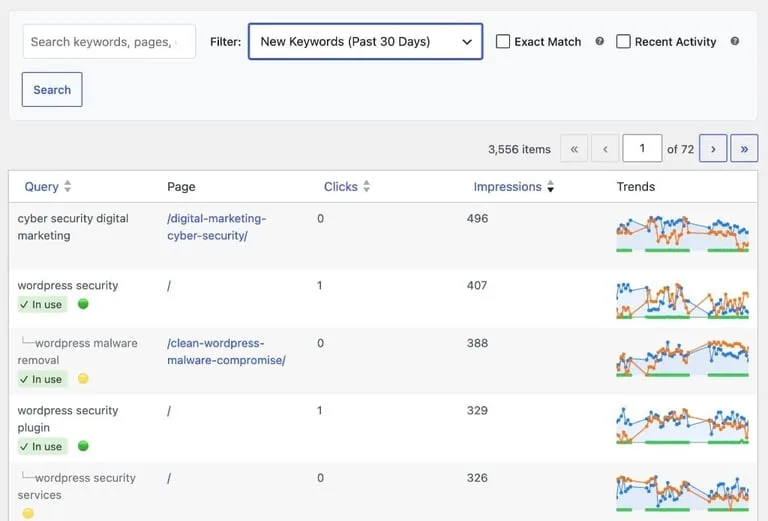Sort the table by Impressions column
768x521 pixels.
[507, 187]
